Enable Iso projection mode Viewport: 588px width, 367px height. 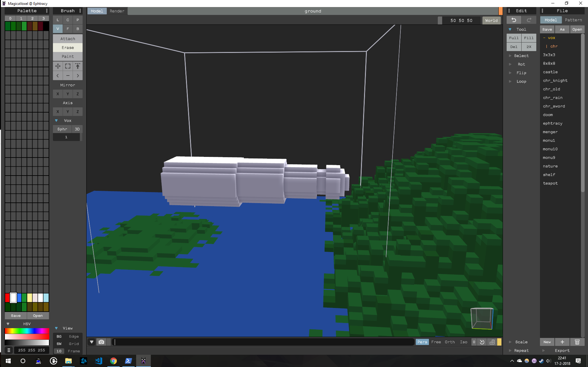tap(464, 342)
